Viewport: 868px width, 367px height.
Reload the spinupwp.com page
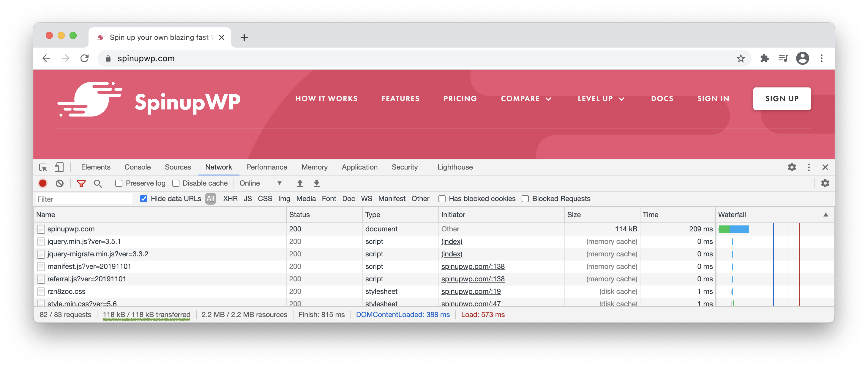(85, 58)
